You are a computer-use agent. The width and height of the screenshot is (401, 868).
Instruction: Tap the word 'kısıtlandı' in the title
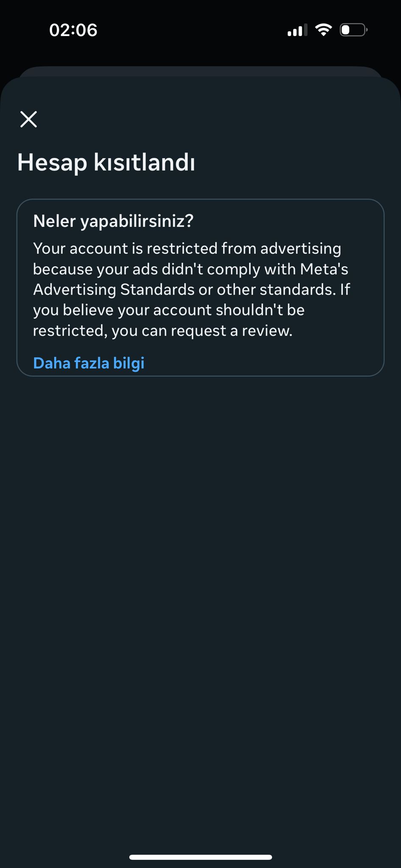pos(144,162)
